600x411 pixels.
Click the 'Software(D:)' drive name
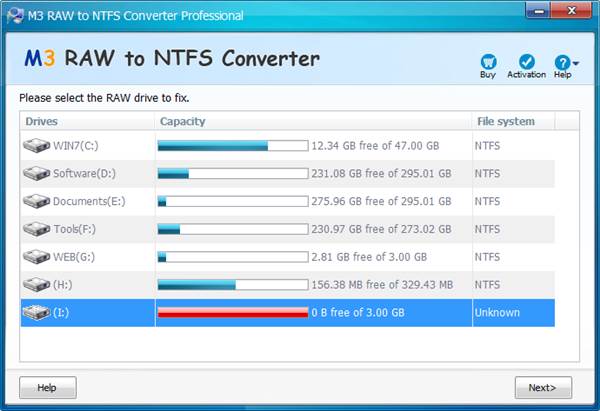(x=84, y=173)
